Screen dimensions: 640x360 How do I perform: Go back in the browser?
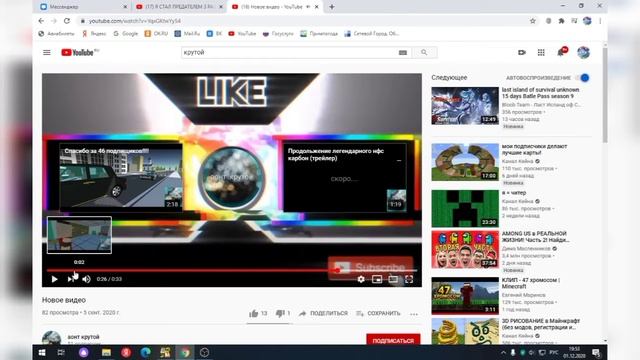click(41, 21)
